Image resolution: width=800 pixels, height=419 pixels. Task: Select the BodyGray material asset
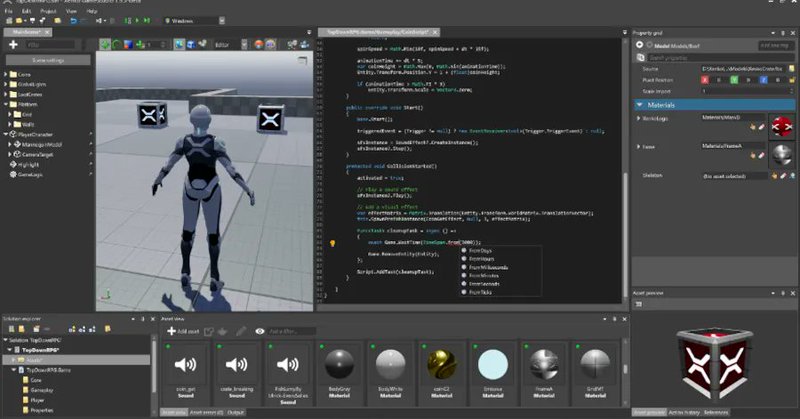pos(339,374)
